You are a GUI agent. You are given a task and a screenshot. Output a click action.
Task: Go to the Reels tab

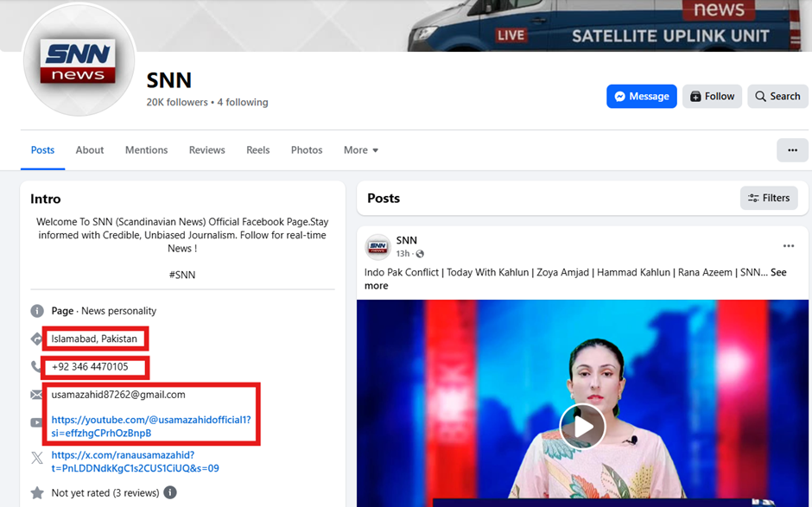(x=258, y=150)
